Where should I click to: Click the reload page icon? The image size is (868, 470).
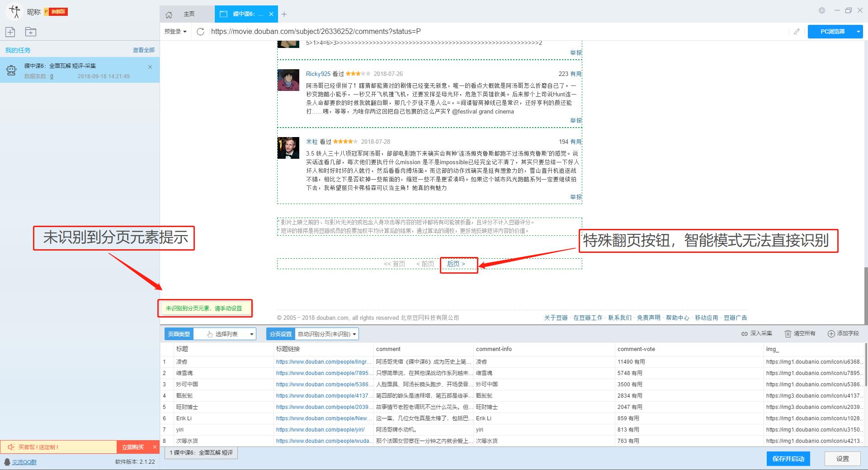[201, 31]
